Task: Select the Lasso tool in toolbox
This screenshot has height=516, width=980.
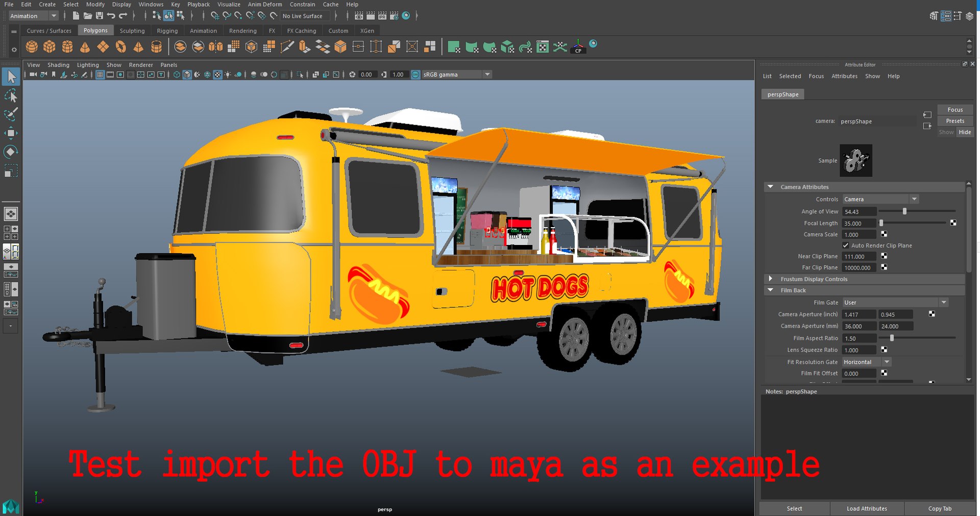Action: (x=11, y=95)
